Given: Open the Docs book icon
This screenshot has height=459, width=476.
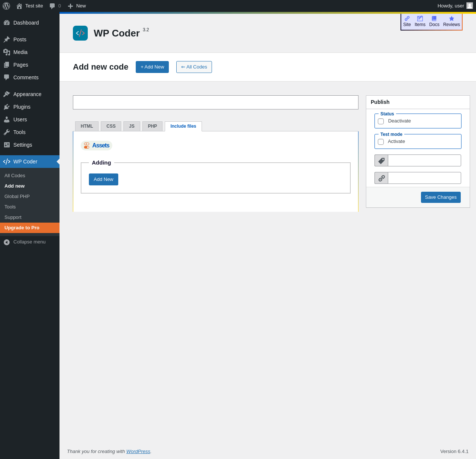Looking at the screenshot, I should click(434, 18).
